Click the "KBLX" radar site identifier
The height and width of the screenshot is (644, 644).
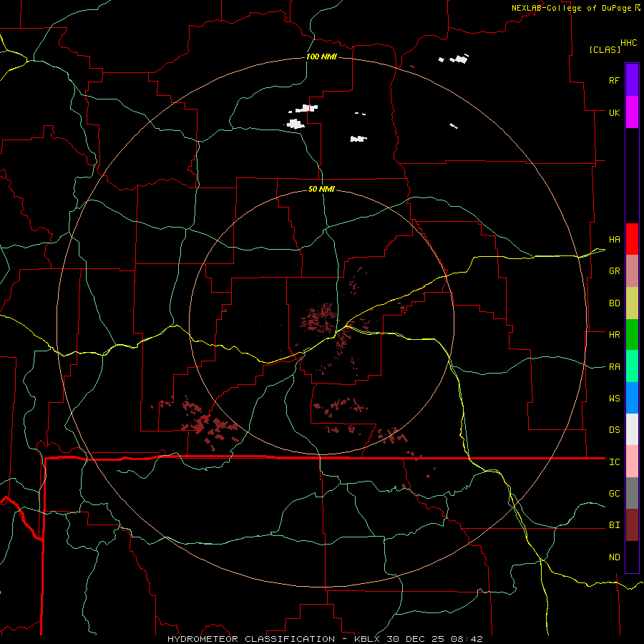click(367, 639)
